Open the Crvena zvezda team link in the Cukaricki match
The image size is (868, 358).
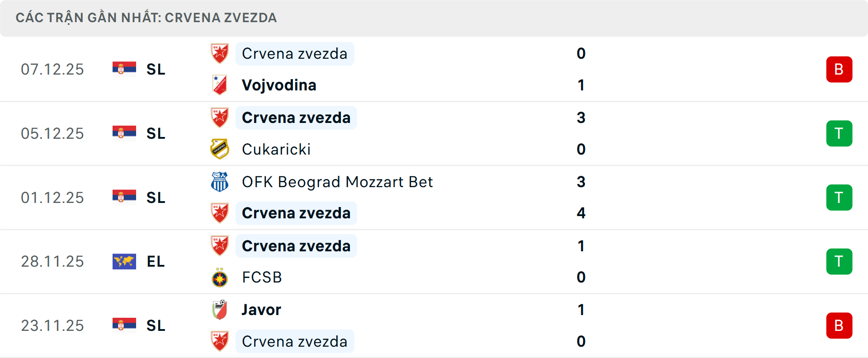(x=296, y=118)
